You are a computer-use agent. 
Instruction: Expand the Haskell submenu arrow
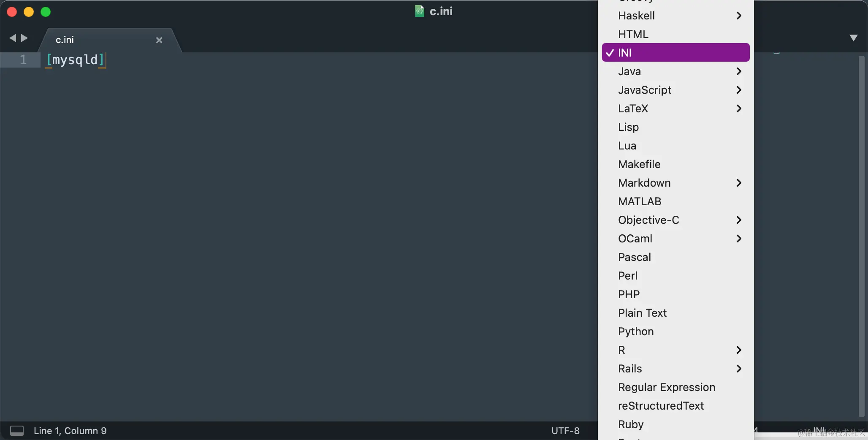point(739,16)
